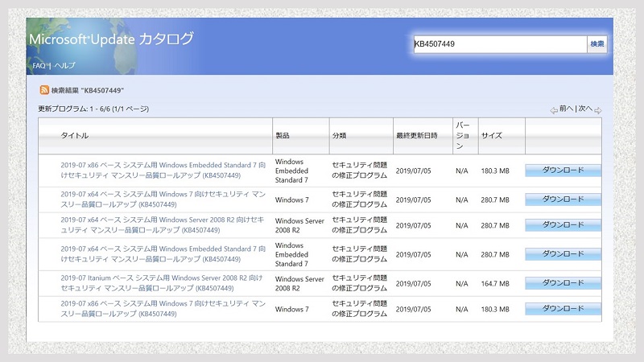
Task: Open x64 Windows Server 2008 R2 update title
Action: [x=163, y=225]
